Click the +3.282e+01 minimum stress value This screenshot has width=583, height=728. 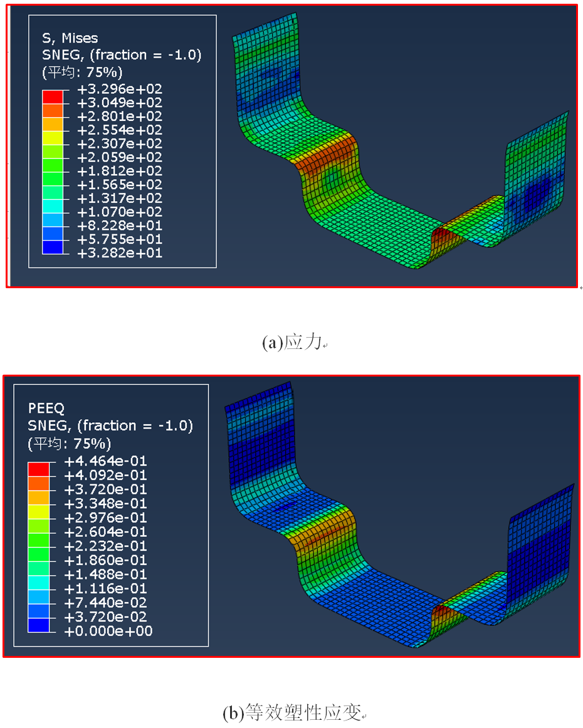coord(119,253)
